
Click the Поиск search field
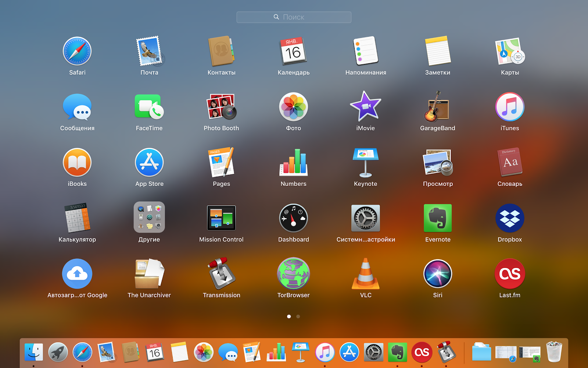[x=294, y=17]
